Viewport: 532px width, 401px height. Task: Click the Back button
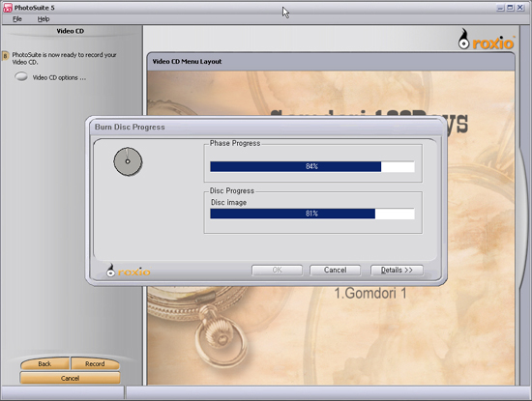point(44,363)
